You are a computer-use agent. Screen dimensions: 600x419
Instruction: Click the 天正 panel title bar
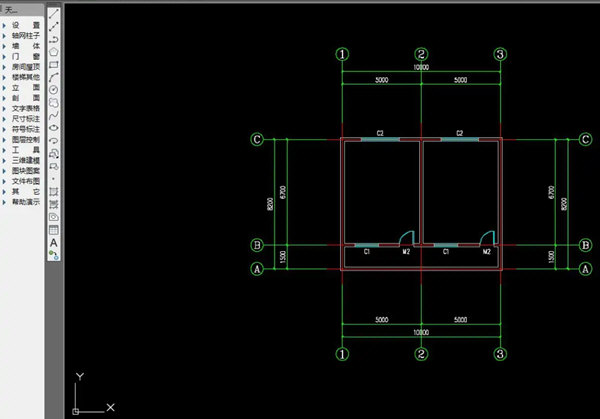click(x=22, y=10)
